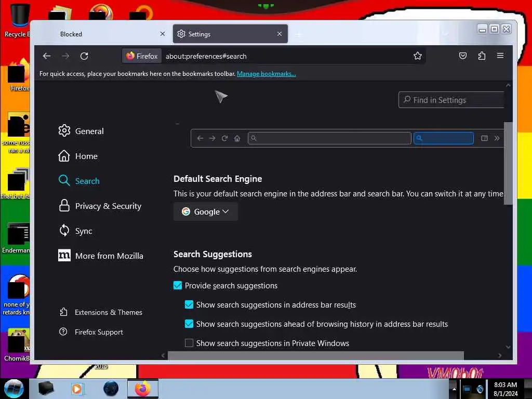
Task: Close the Settings tab
Action: click(279, 34)
